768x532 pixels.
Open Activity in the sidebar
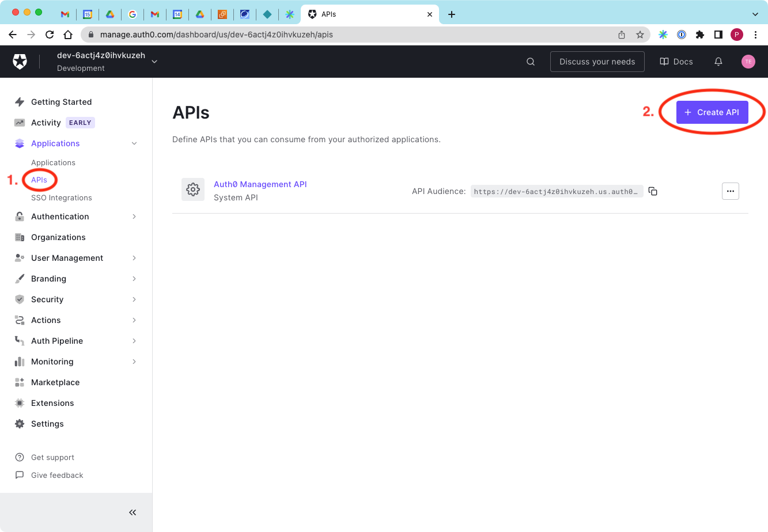pyautogui.click(x=46, y=123)
